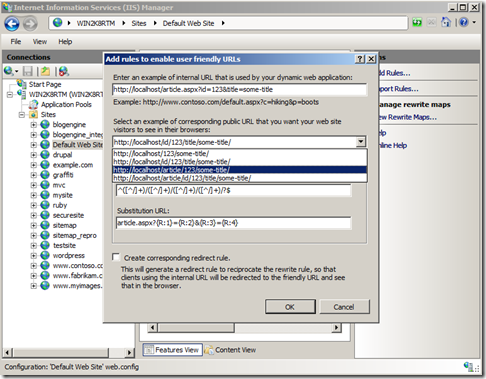Viewport: 486px width, 379px height.
Task: Open the help icon in address bar
Action: click(x=464, y=22)
